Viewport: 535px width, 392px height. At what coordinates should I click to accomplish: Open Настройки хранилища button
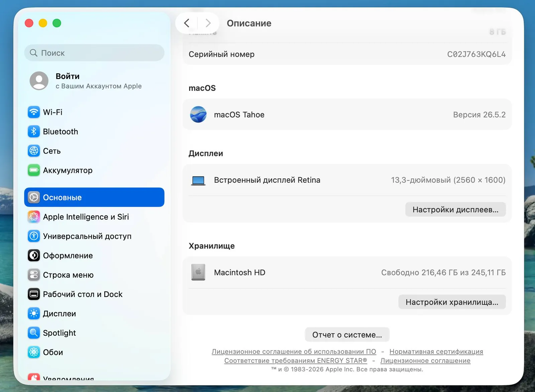pos(452,302)
